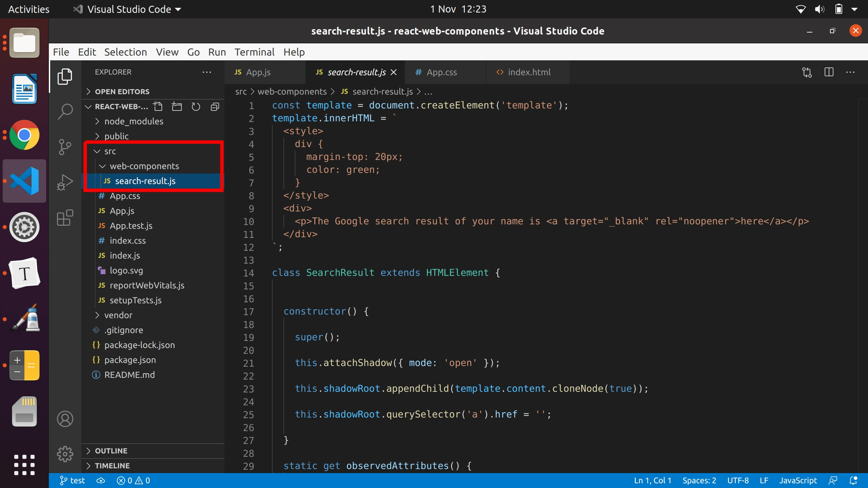
Task: Change the JavaScript language mode in the status bar
Action: (798, 480)
